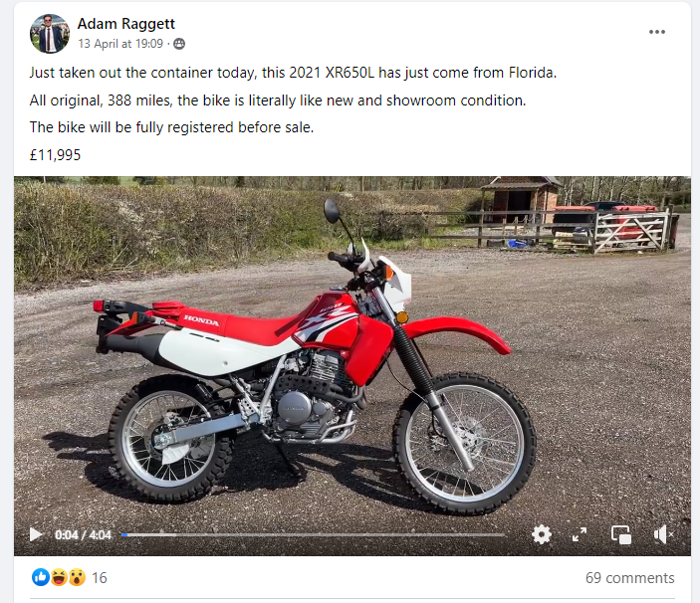This screenshot has height=603, width=700.
Task: Open the 69 comments list
Action: tap(630, 578)
